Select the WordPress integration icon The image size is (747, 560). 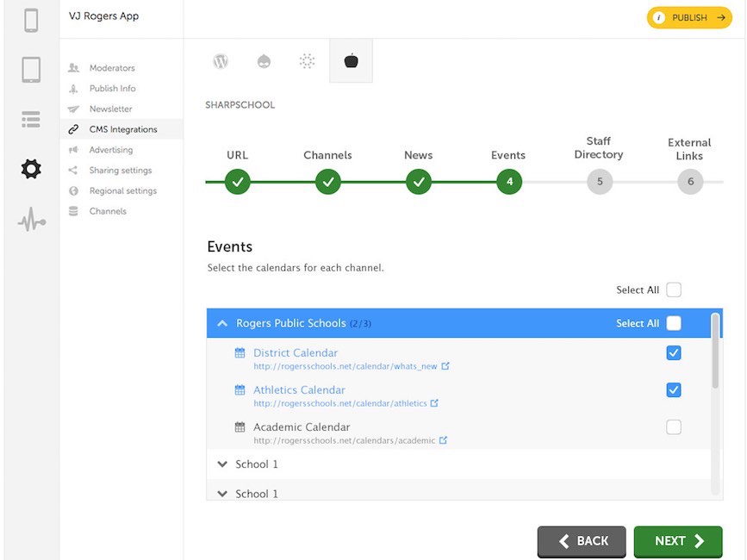point(221,61)
